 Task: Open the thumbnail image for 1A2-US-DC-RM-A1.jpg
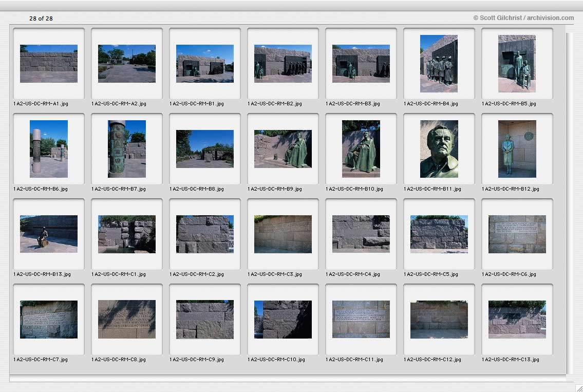(x=49, y=64)
